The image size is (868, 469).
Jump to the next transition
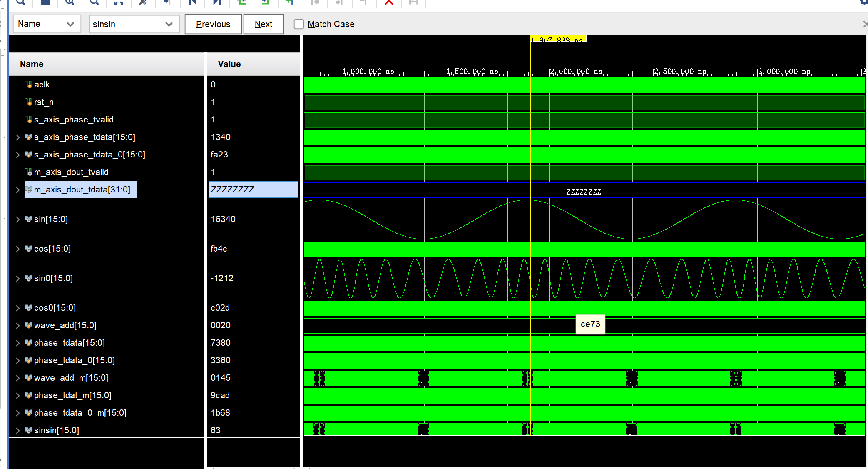[266, 2]
